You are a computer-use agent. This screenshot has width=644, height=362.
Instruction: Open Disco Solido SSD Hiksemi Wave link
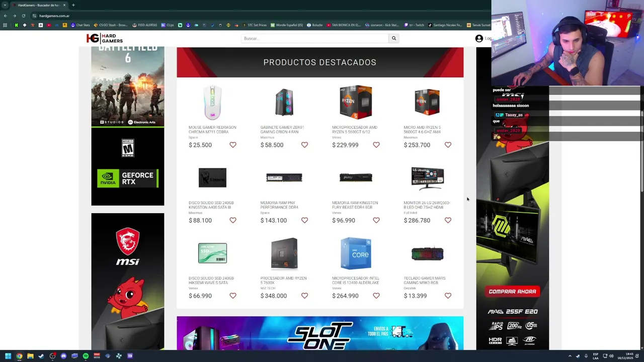pos(211,281)
